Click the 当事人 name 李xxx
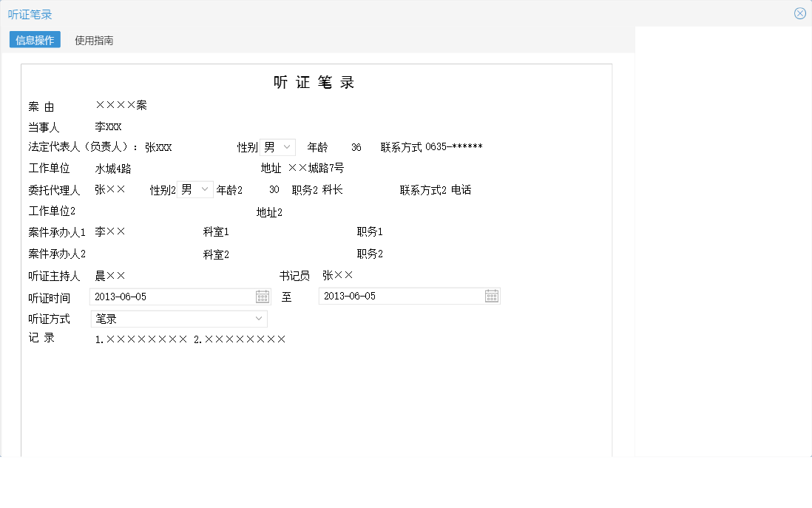The height and width of the screenshot is (508, 812). click(x=109, y=126)
